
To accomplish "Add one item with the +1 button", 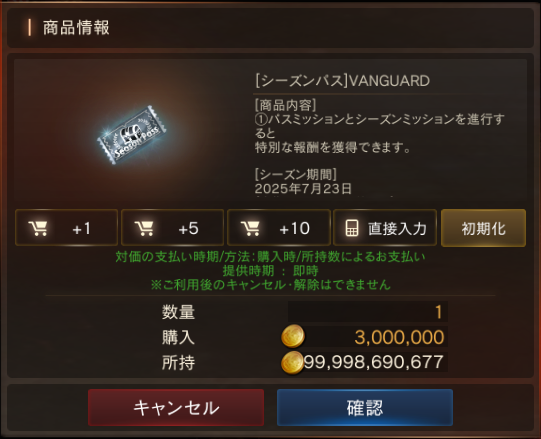I will click(x=67, y=228).
